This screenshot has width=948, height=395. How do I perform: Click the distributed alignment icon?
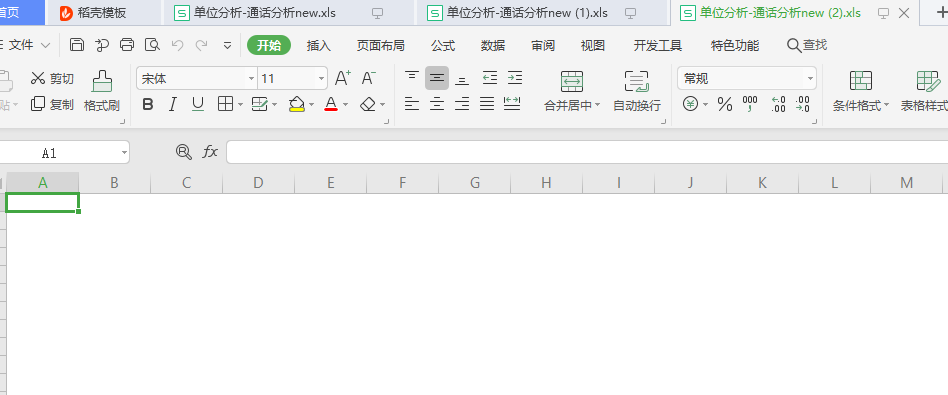pos(512,104)
